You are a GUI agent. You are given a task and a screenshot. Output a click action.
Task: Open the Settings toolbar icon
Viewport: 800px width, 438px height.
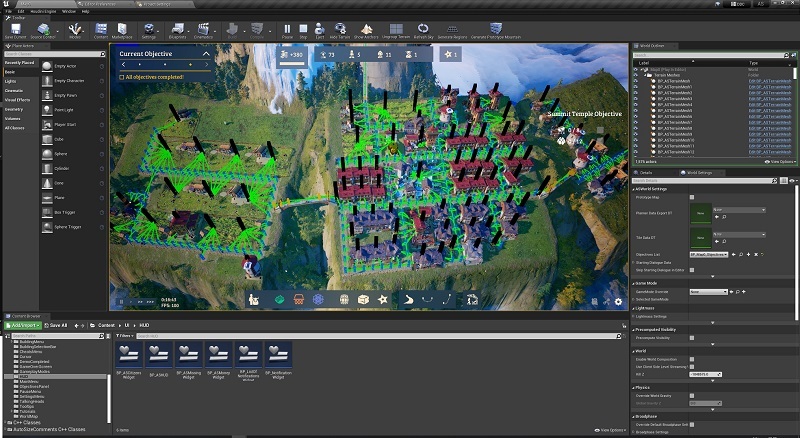coord(148,30)
